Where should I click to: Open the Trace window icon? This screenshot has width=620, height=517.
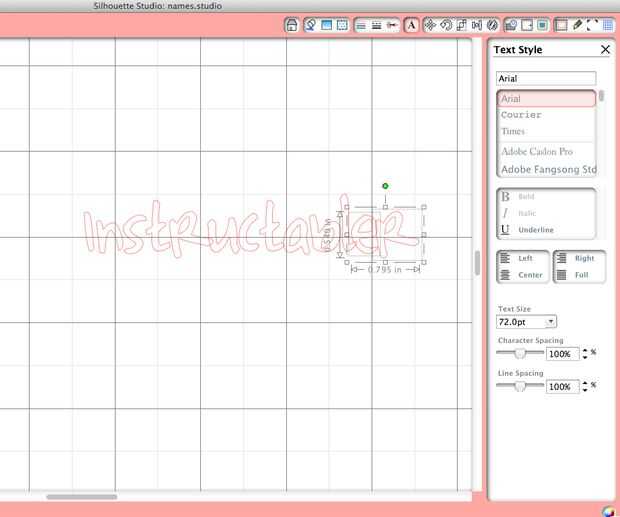pos(527,25)
